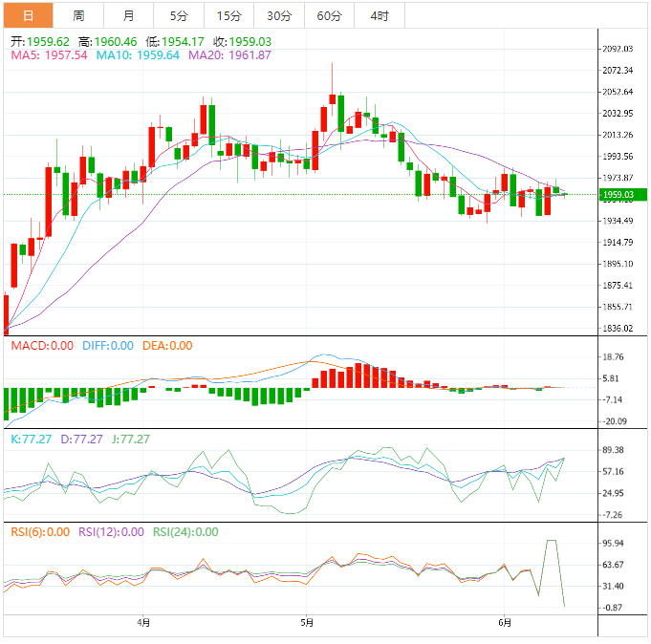Open the 30分 timeframe tab

pyautogui.click(x=279, y=16)
